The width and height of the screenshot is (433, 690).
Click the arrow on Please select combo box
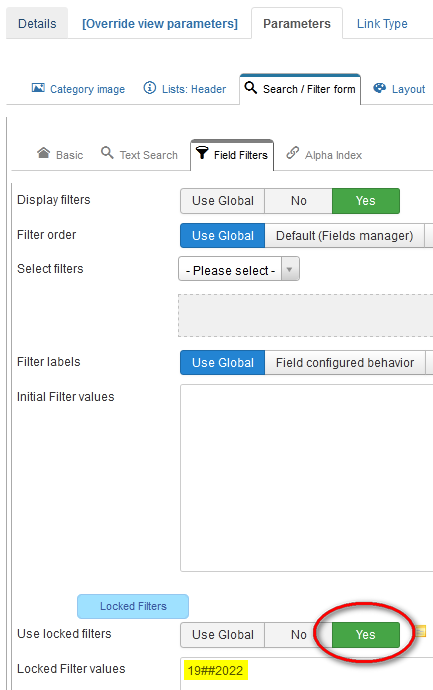(290, 270)
